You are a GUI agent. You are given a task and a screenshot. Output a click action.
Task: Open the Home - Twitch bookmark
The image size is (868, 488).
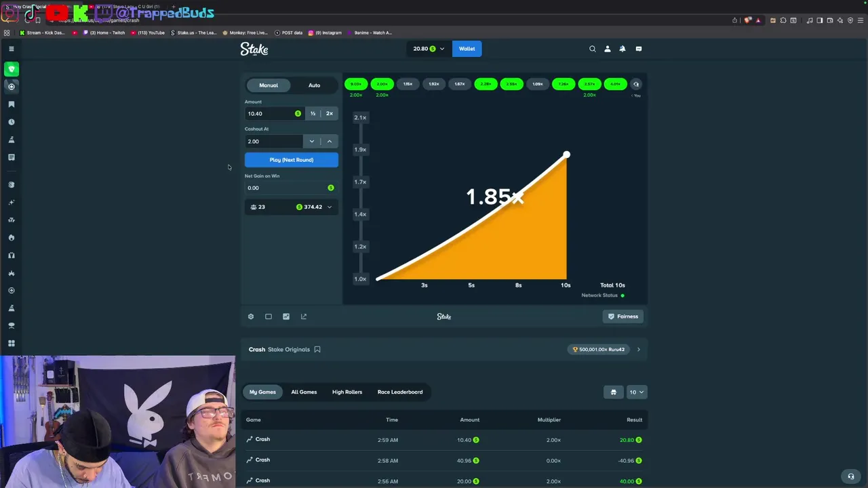104,33
